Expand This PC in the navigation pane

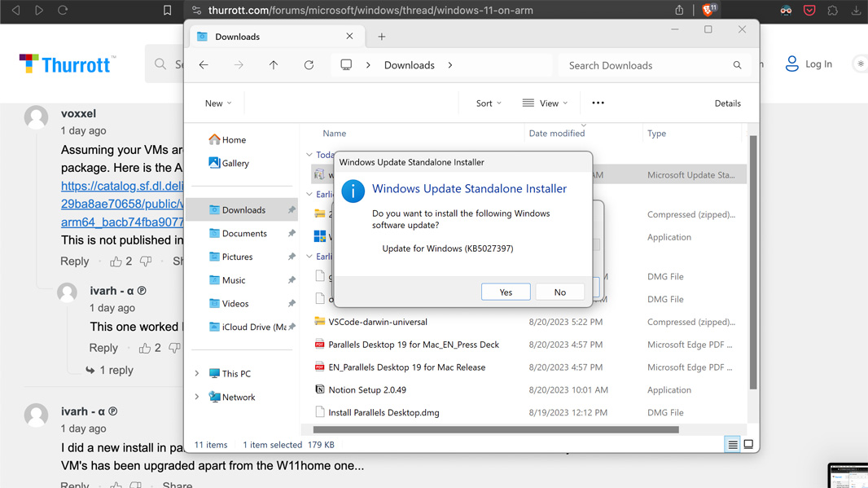195,372
